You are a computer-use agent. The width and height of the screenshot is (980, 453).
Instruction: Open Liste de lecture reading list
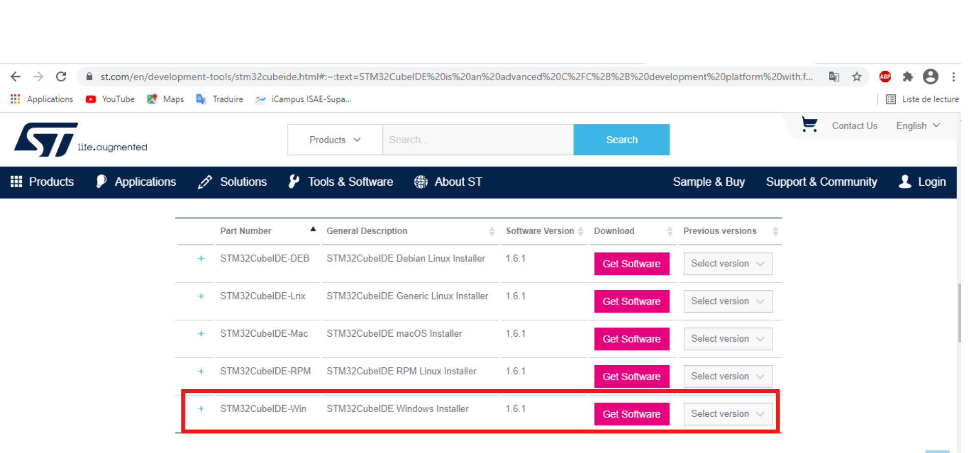click(x=922, y=99)
